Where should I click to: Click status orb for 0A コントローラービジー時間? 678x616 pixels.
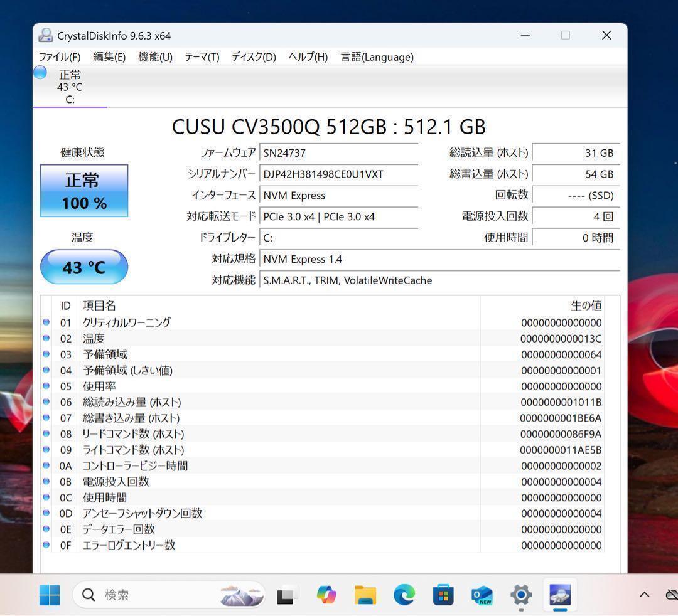[x=46, y=465]
